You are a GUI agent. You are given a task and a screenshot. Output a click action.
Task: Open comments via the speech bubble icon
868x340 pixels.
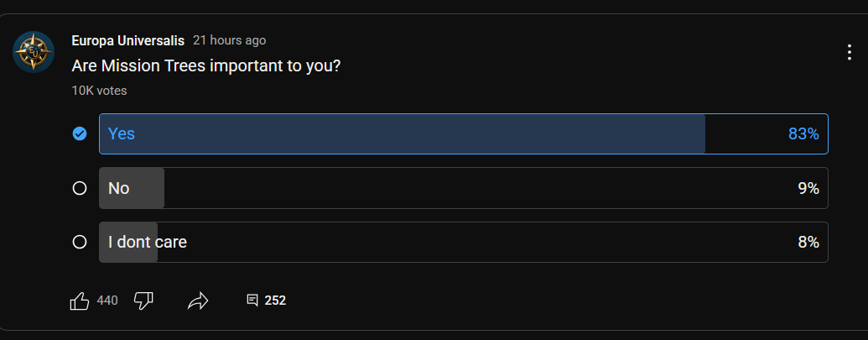click(x=252, y=301)
